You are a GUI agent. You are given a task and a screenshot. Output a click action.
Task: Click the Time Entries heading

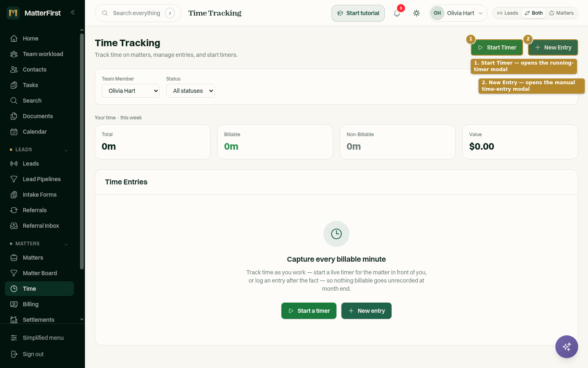[x=126, y=182]
